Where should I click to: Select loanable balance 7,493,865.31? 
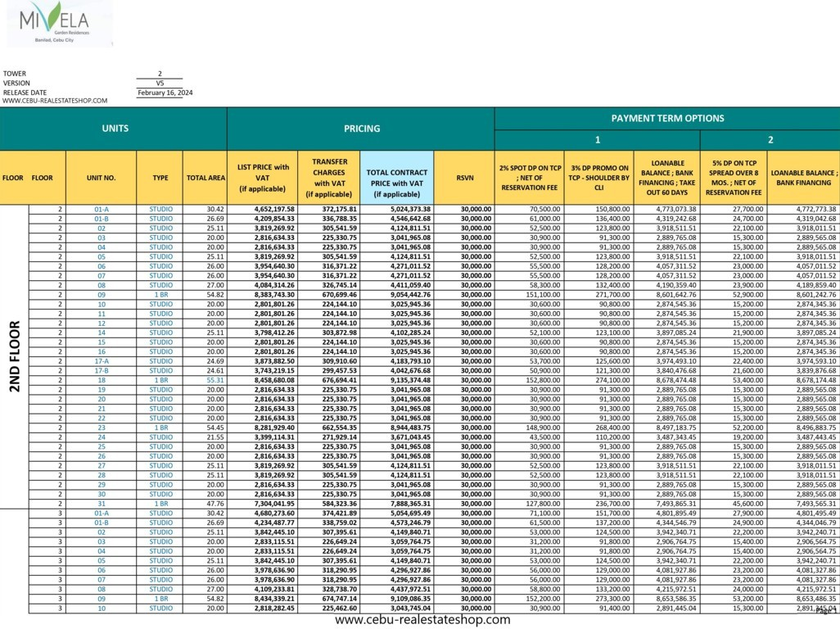(676, 505)
